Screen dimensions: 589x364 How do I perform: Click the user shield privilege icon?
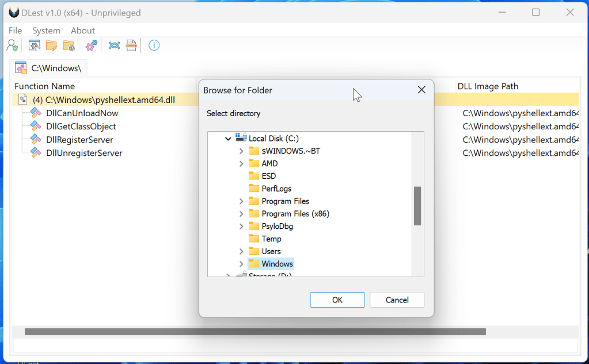(x=12, y=45)
